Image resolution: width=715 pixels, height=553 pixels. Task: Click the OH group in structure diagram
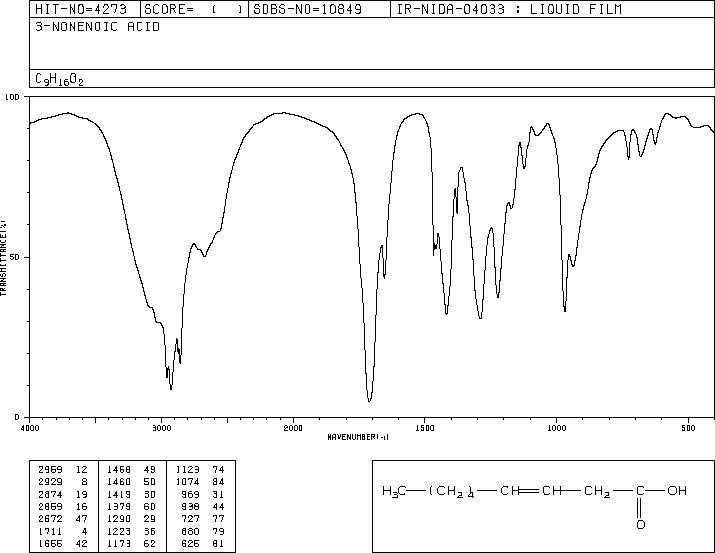pyautogui.click(x=677, y=491)
